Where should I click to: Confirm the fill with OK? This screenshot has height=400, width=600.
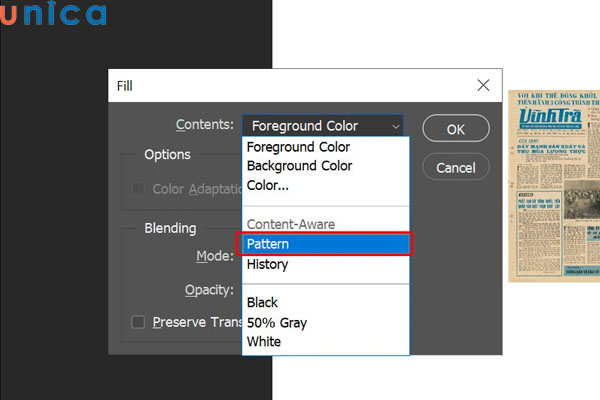tap(455, 129)
